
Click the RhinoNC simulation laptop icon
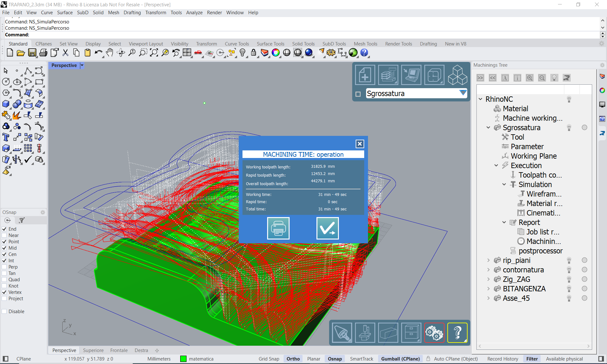pyautogui.click(x=411, y=75)
